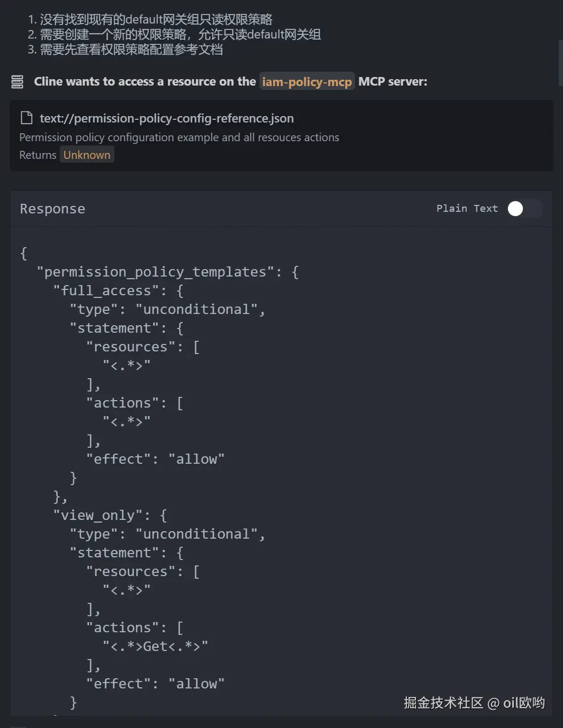
Task: Click the "Plain Text" label
Action: tap(467, 209)
